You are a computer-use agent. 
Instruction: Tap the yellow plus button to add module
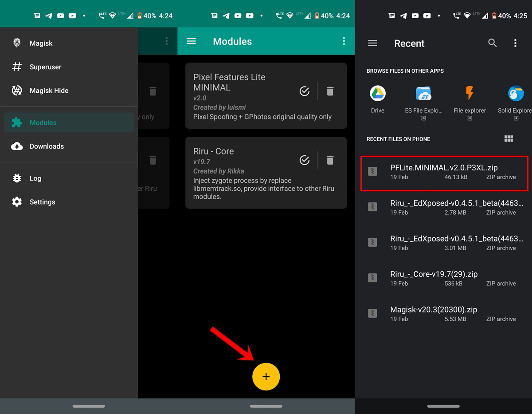click(x=266, y=377)
